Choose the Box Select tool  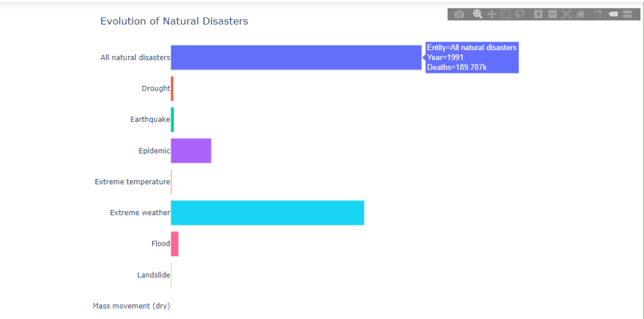pos(506,14)
